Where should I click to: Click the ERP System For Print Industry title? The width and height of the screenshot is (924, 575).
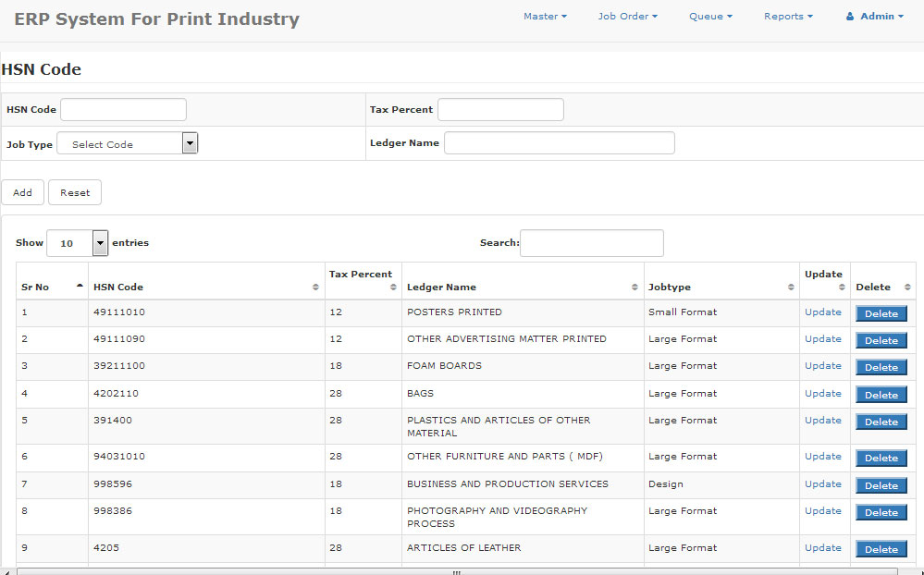(156, 18)
